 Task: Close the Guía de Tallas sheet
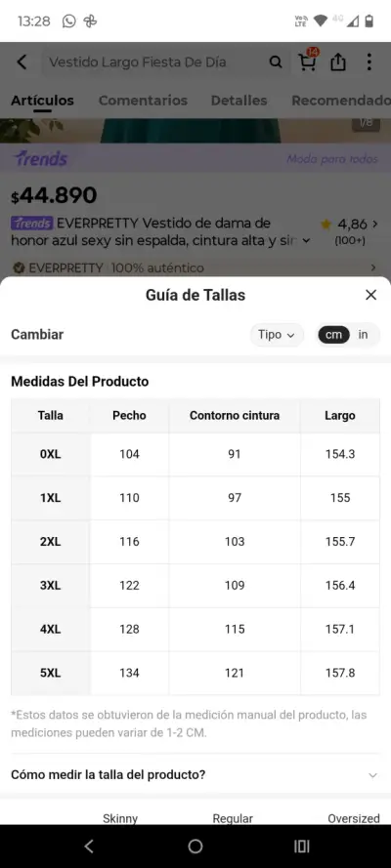click(371, 295)
